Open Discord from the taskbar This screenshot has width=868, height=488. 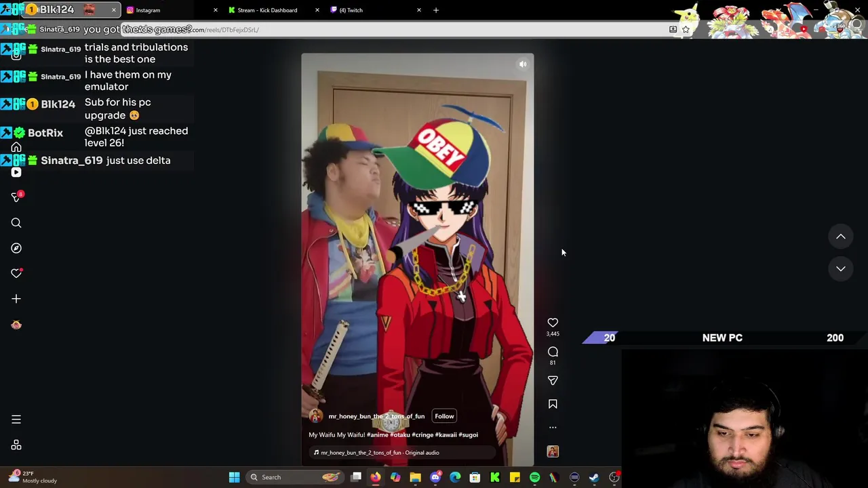[435, 477]
